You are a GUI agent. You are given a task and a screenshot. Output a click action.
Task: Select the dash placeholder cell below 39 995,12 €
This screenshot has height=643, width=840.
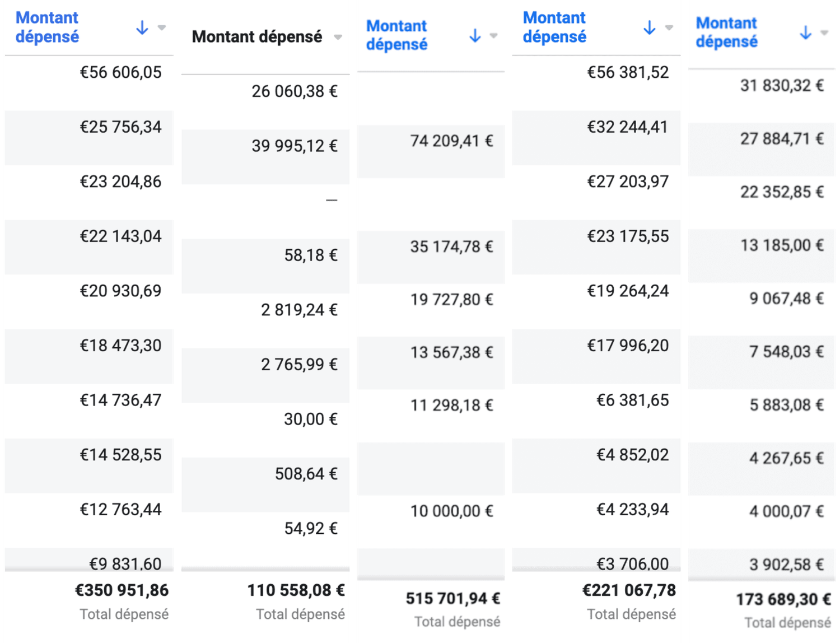pyautogui.click(x=332, y=200)
